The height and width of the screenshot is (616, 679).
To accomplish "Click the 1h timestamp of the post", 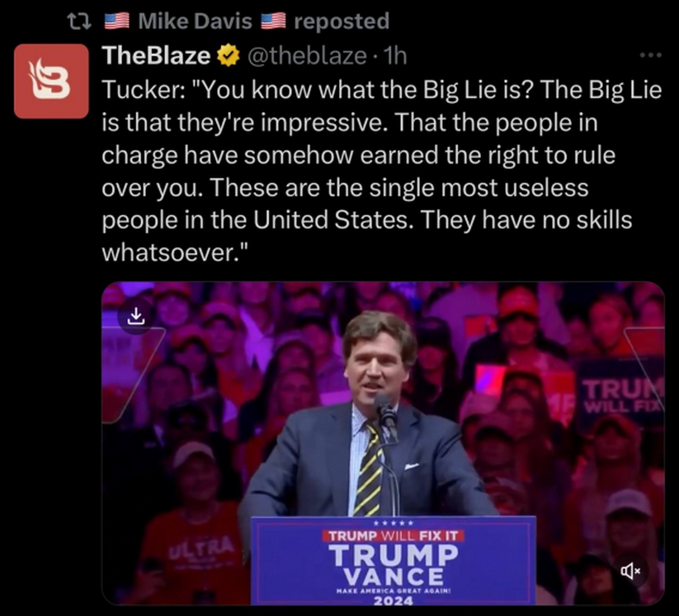I will 395,56.
